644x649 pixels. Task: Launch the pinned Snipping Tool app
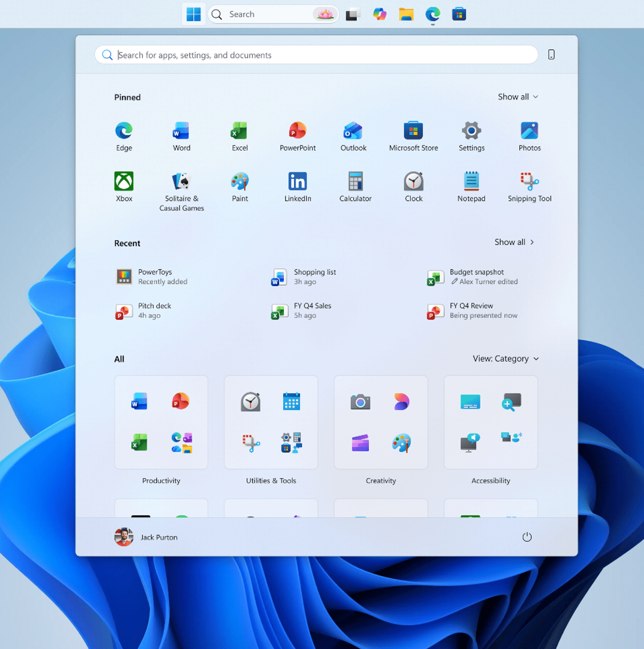[x=530, y=187]
